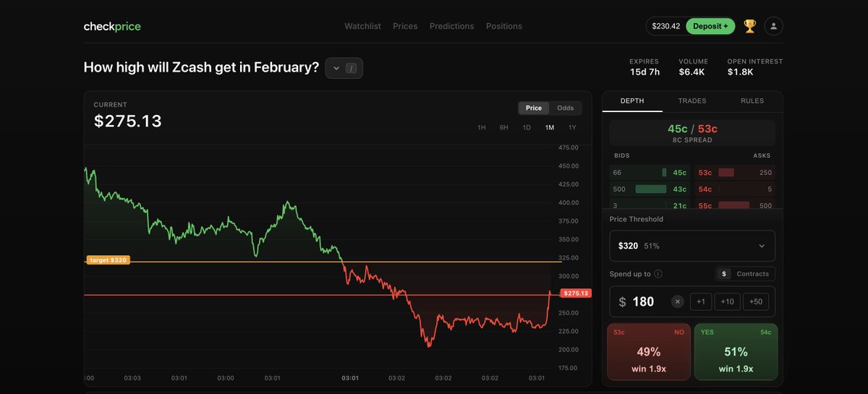Buy YES at 51%
The height and width of the screenshot is (394, 868).
[736, 351]
